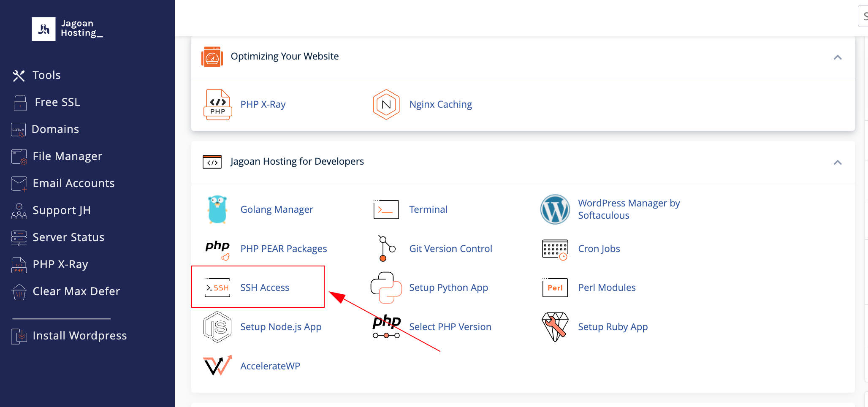Open Server Status from the sidebar

click(x=68, y=237)
